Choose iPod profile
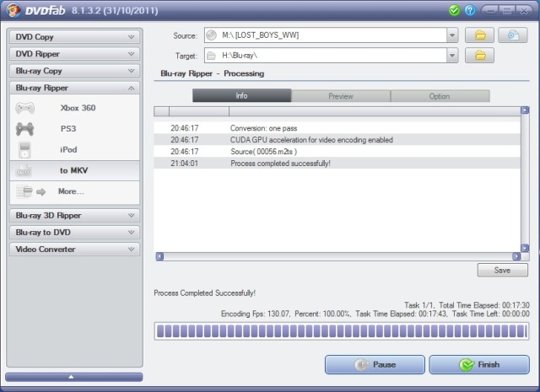The image size is (540, 392). [75, 150]
